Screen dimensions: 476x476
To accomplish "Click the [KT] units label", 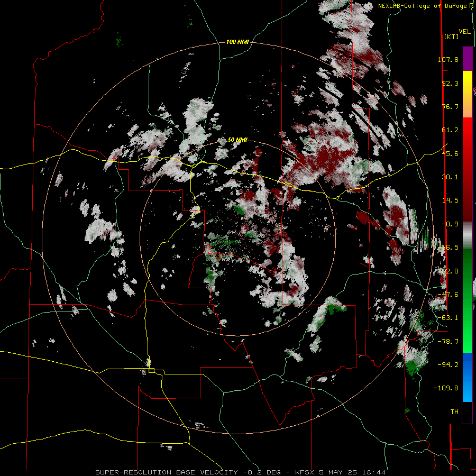I will click(451, 36).
